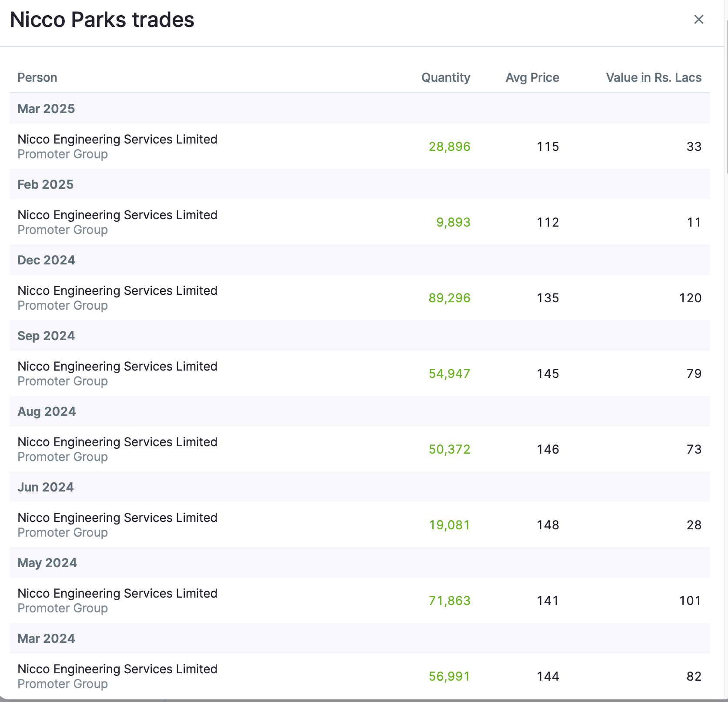The height and width of the screenshot is (702, 728).
Task: Click the Person column header
Action: (x=37, y=77)
